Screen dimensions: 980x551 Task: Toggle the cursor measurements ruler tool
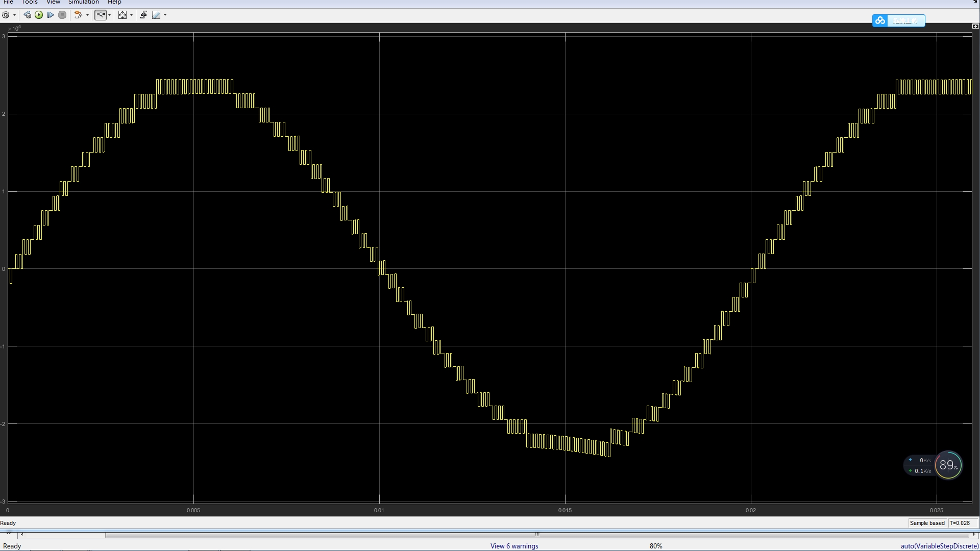tap(156, 15)
